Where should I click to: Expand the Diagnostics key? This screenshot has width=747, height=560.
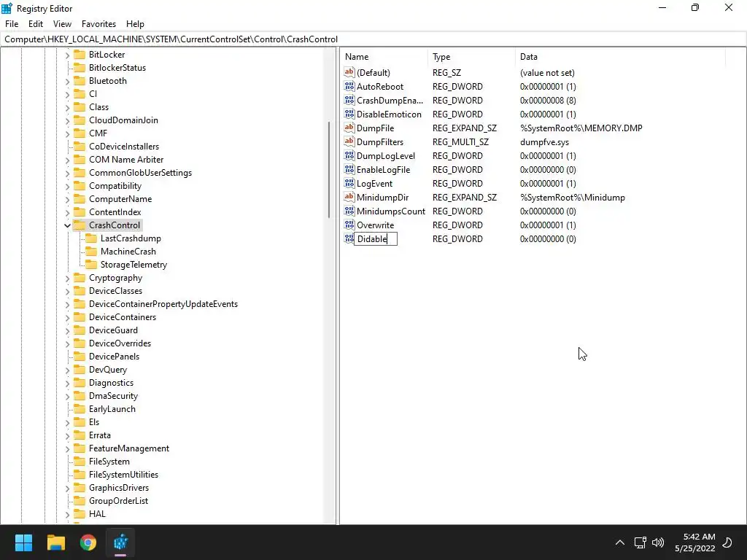tap(67, 383)
